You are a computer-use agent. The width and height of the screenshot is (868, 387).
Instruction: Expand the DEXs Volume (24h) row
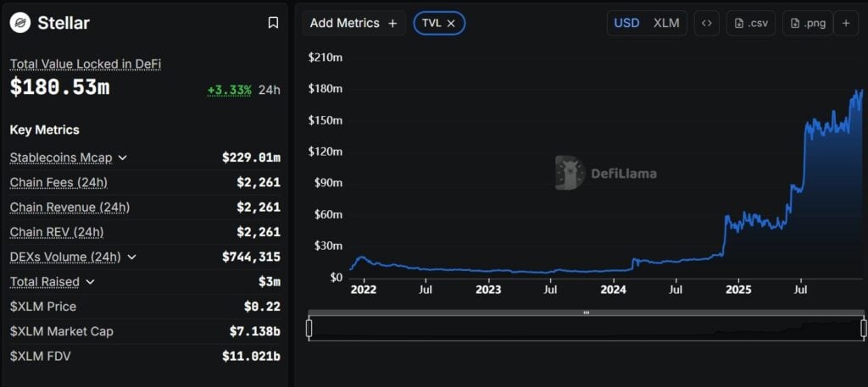(131, 257)
